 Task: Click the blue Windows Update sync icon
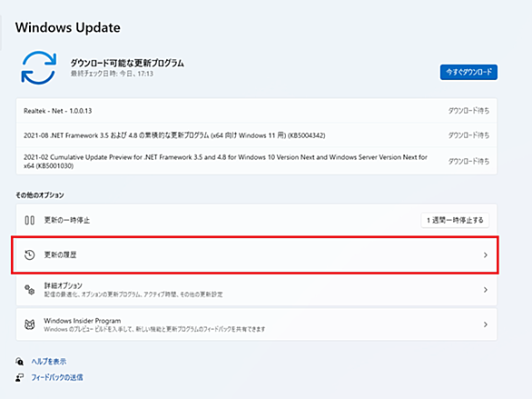coord(38,67)
